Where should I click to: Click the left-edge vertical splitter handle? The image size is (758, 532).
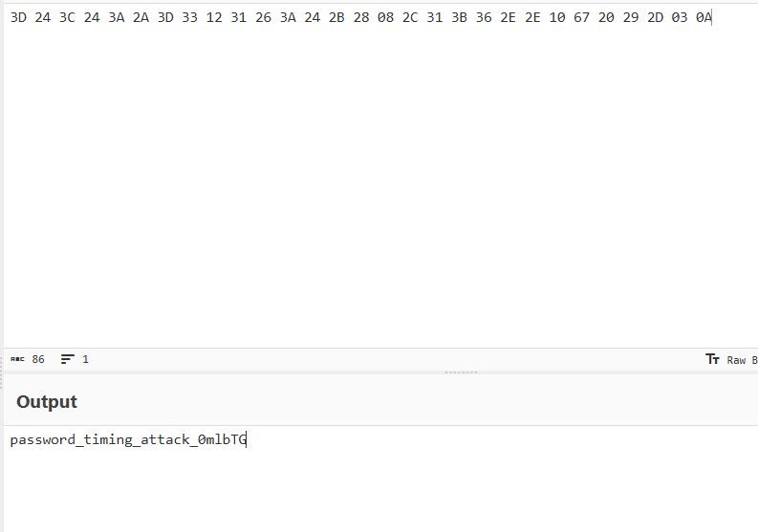pos(2,380)
